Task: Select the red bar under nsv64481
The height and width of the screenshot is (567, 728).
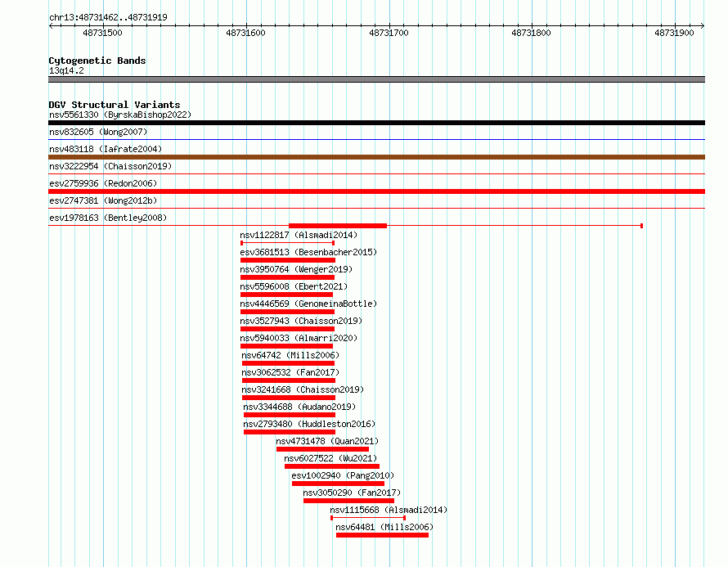Action: 382,535
